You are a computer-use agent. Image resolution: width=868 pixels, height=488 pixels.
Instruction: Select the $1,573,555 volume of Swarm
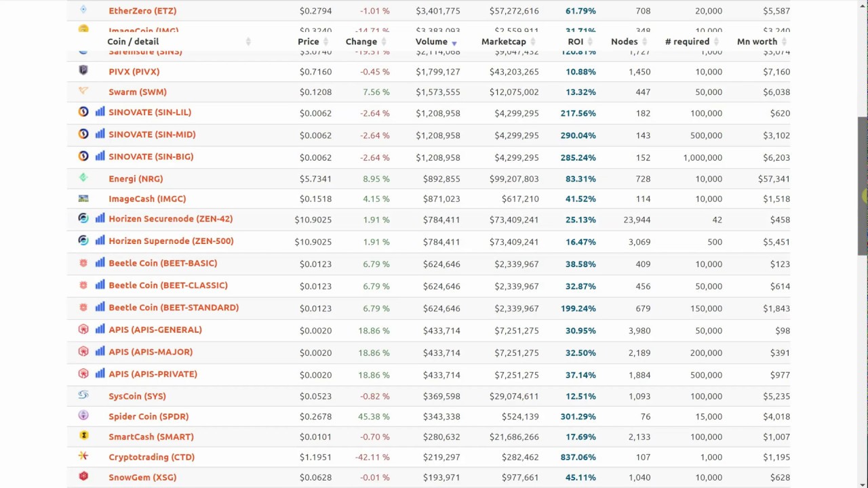pyautogui.click(x=438, y=92)
